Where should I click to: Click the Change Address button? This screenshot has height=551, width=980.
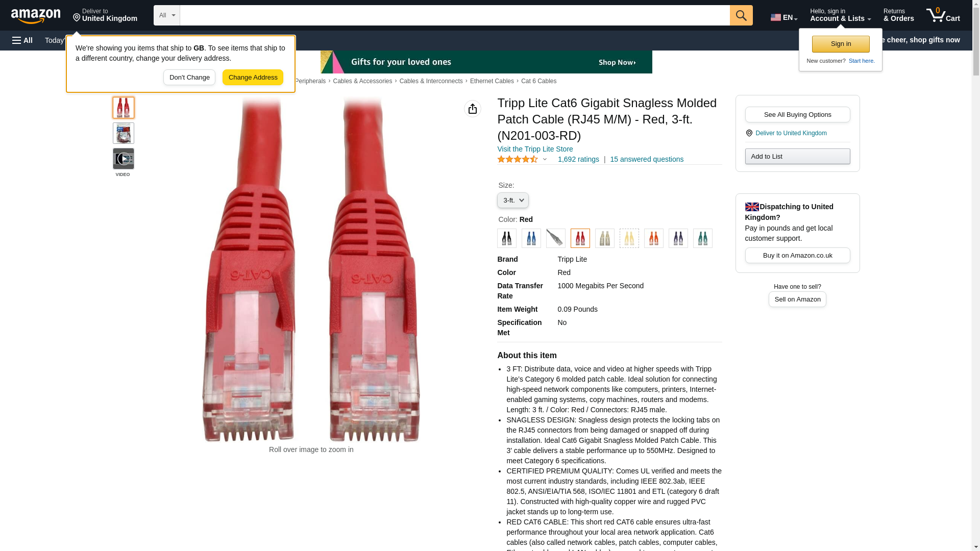click(253, 78)
